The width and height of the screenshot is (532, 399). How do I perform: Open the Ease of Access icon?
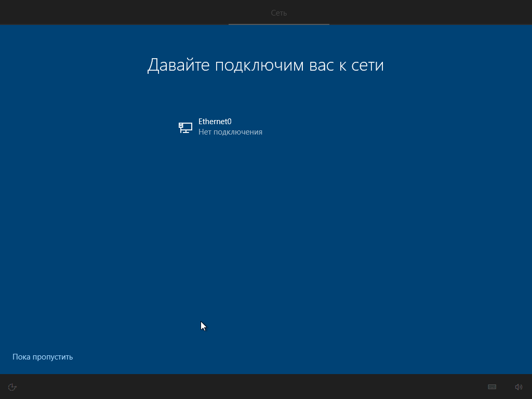13,387
